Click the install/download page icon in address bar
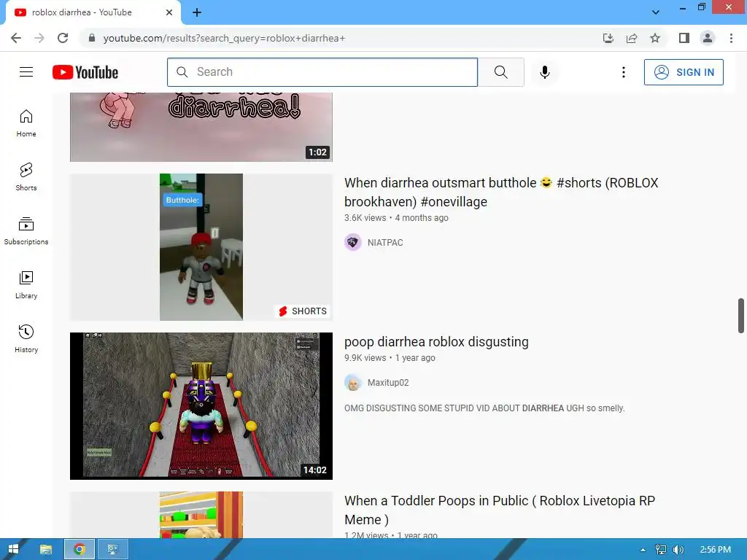Viewport: 747px width, 560px height. 608,38
